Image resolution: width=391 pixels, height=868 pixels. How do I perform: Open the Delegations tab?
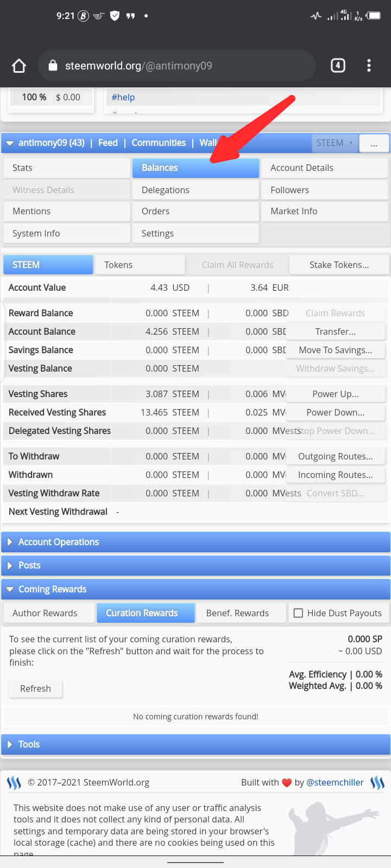195,190
